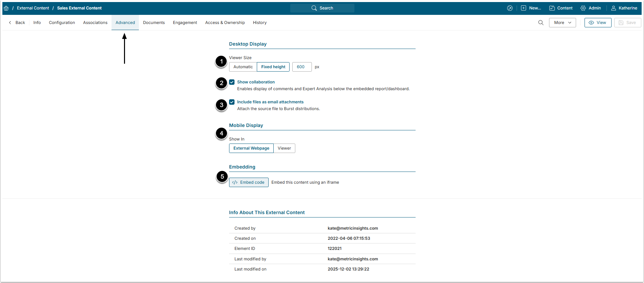Open the Admin menu

(x=591, y=8)
